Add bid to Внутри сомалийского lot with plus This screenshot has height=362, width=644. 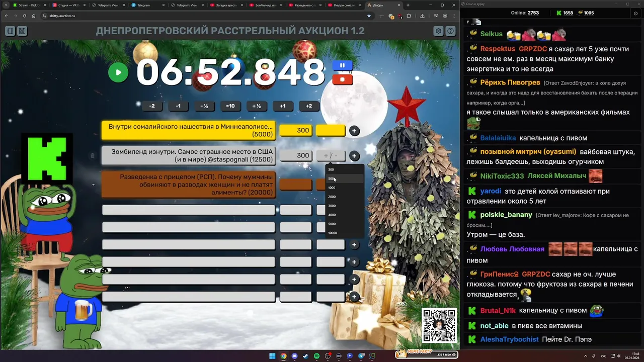(354, 131)
